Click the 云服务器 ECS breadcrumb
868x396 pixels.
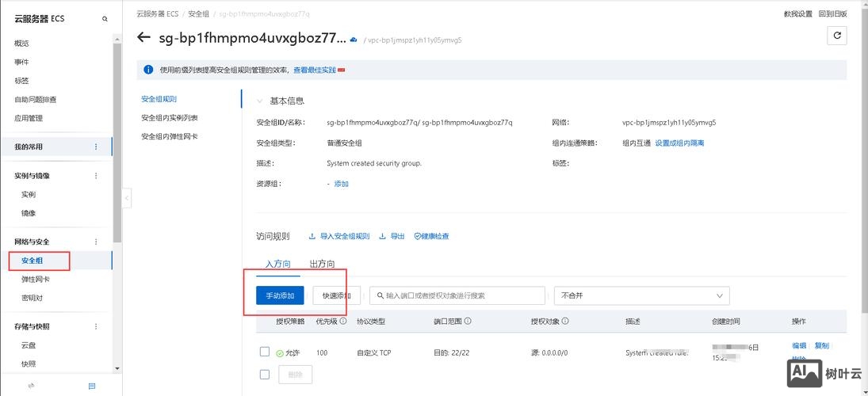click(x=158, y=13)
